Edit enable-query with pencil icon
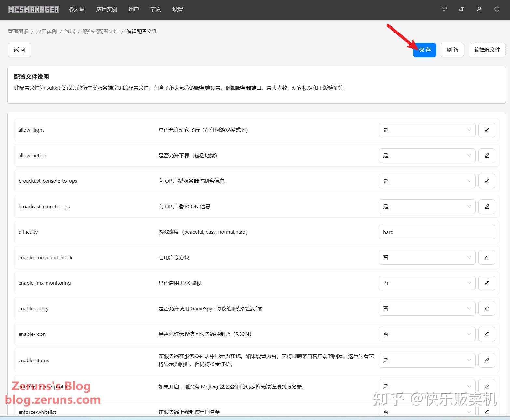 pyautogui.click(x=487, y=308)
